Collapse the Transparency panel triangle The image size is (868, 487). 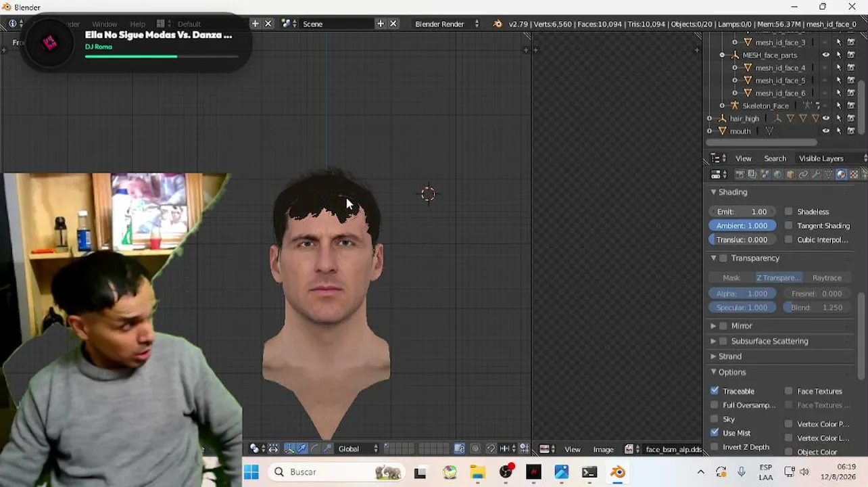click(713, 258)
